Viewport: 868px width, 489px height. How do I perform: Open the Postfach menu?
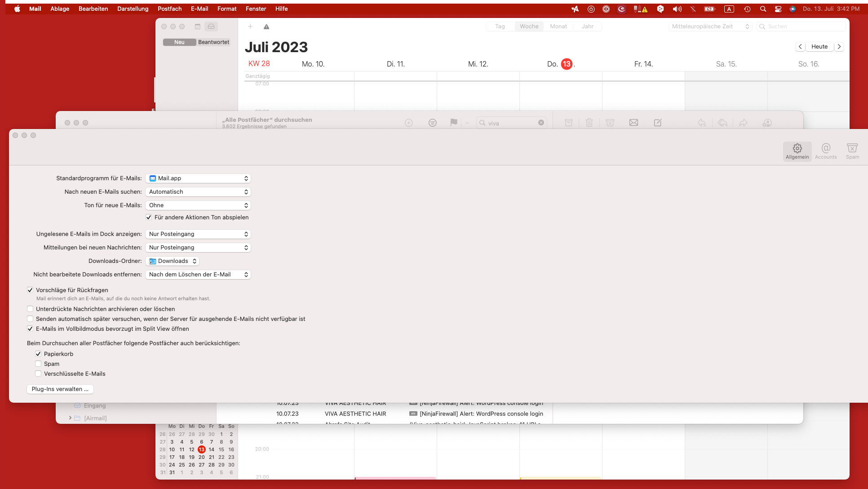pyautogui.click(x=169, y=9)
